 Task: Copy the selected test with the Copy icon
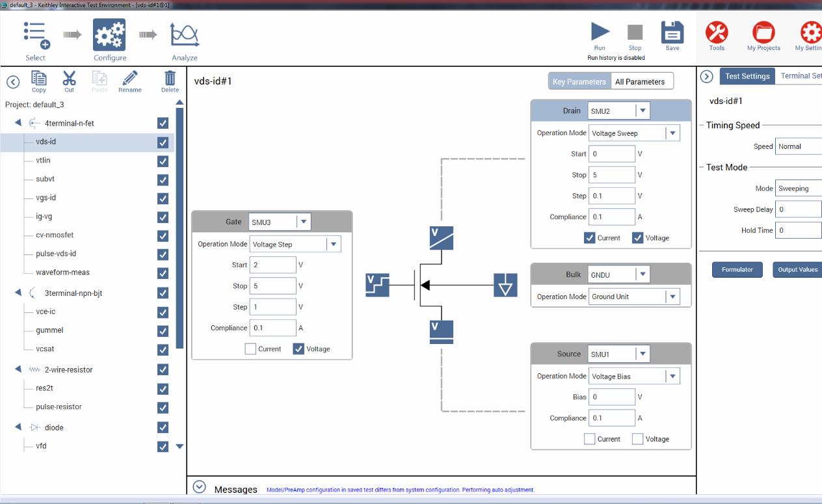39,79
